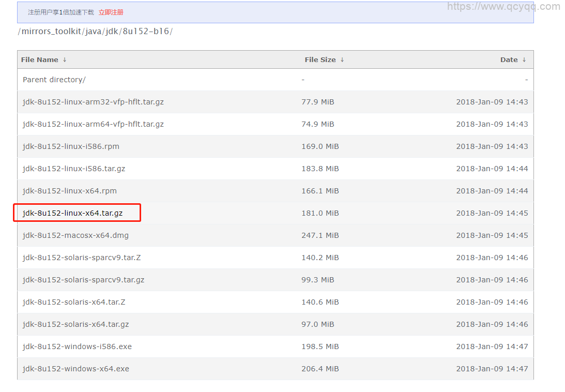Viewport: 565px width, 392px height.
Task: Select jdk-8u152-linux-arm64-vfp-hflt.tar.gz file
Action: point(93,124)
